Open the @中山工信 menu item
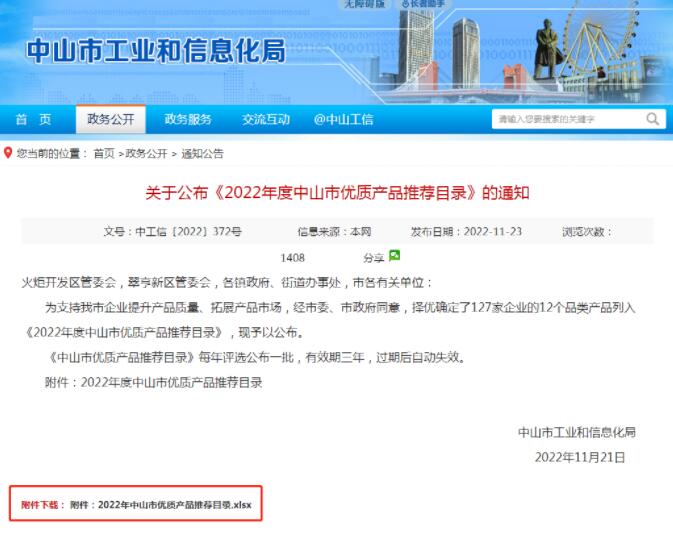 pos(343,120)
